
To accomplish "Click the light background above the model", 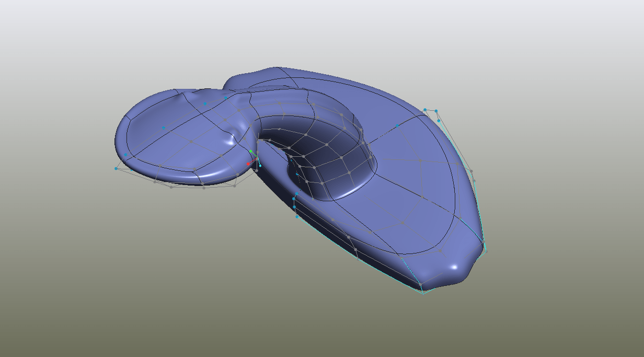I will 314,31.
